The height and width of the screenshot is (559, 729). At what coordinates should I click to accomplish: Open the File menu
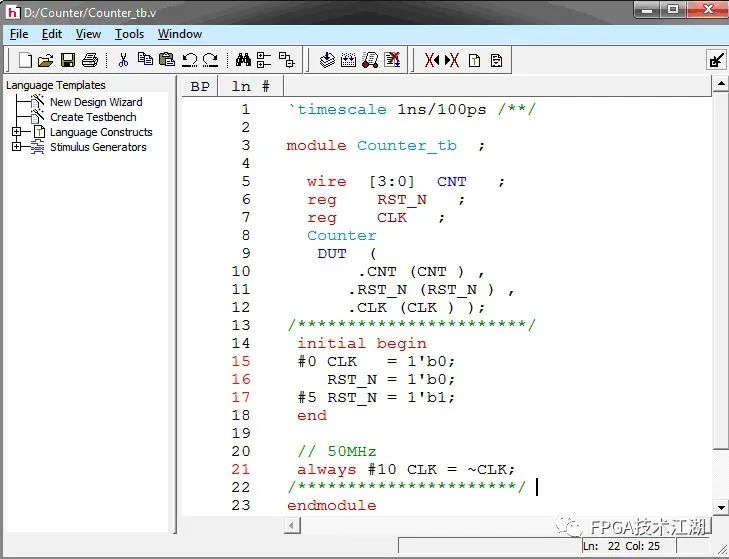pos(19,34)
